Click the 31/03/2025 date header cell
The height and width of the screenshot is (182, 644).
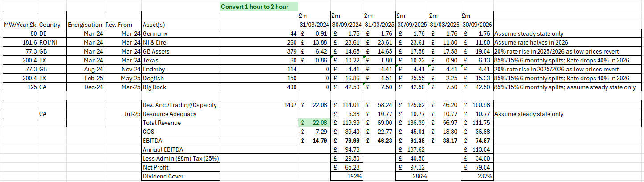[x=379, y=25]
